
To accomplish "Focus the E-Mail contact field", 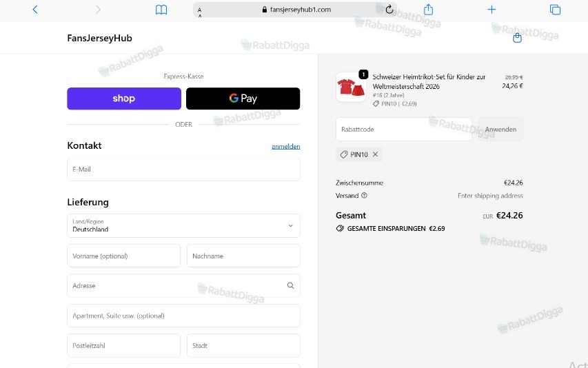I will pos(184,170).
